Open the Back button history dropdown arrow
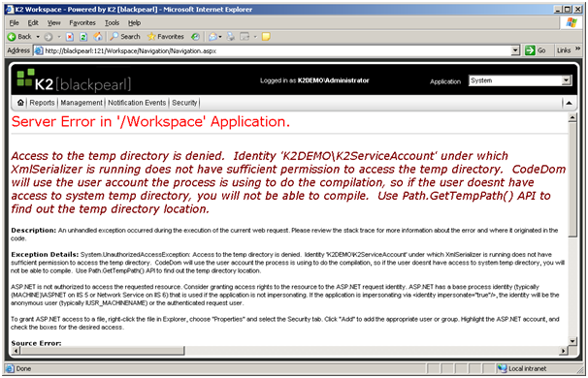 tap(38, 37)
